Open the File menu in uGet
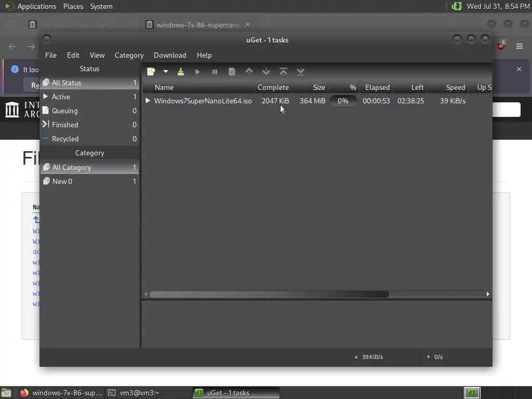Viewport: 532px width, 399px height. (51, 55)
